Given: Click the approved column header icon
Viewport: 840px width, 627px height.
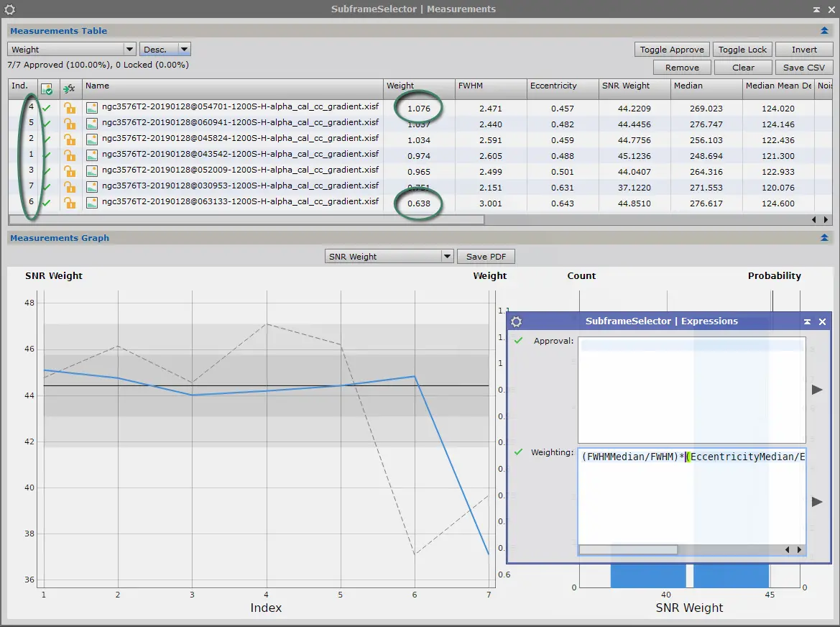Looking at the screenshot, I should point(47,88).
